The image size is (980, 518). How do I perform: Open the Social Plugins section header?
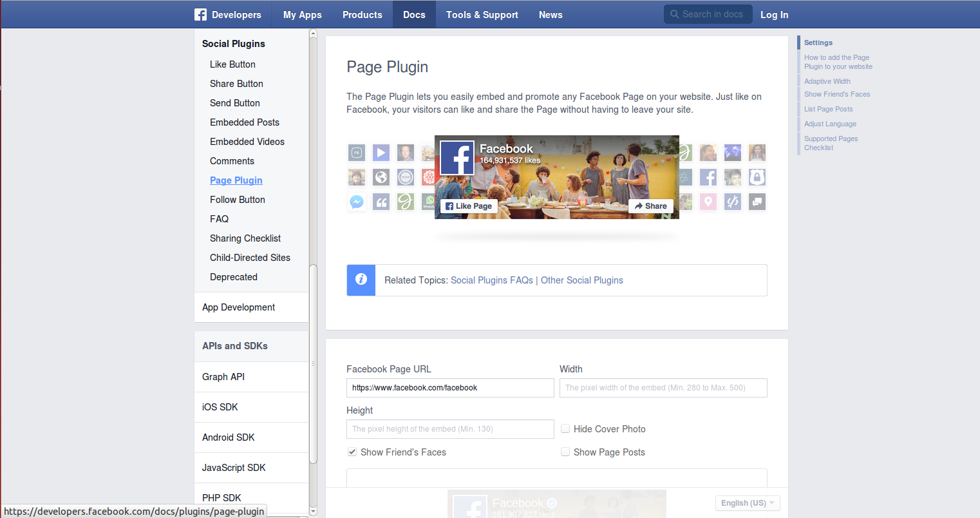click(234, 44)
